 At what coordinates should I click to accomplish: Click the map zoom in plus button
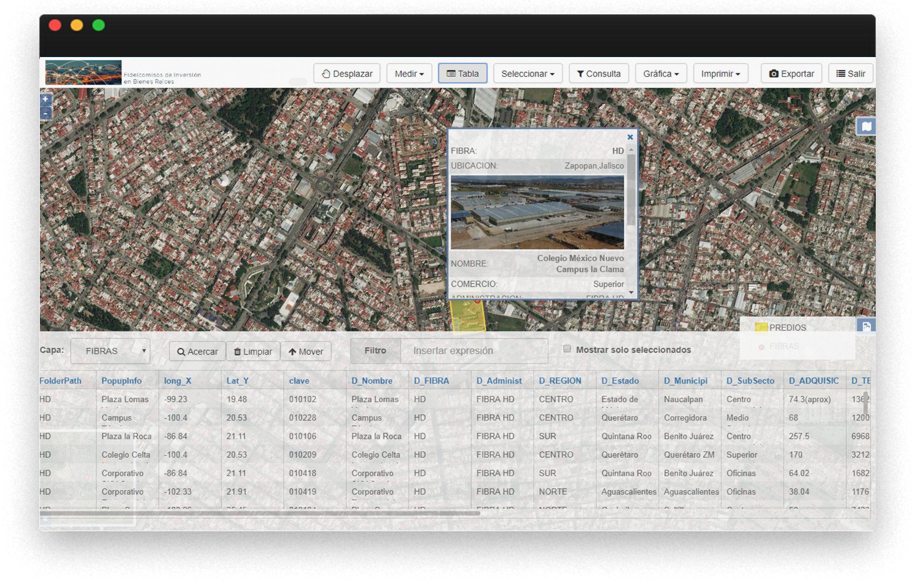click(45, 99)
